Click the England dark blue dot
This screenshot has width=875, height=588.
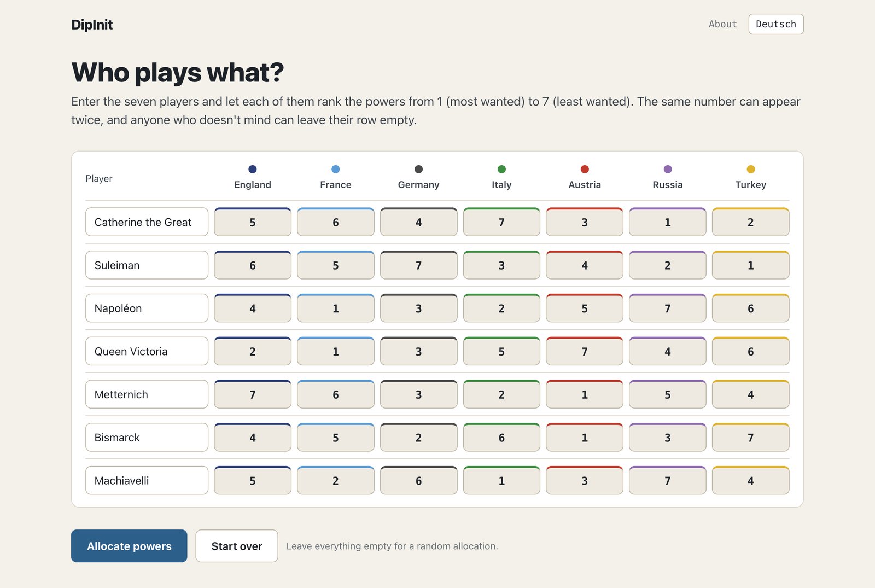click(253, 169)
